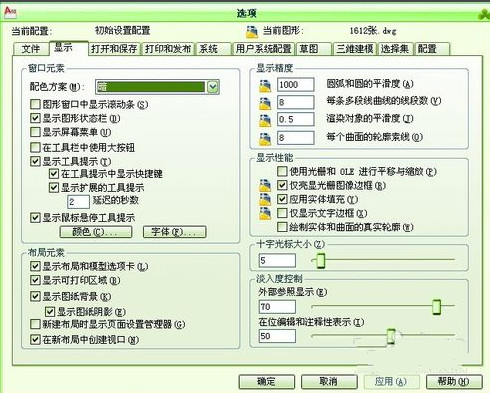
Task: Switch to the 打开和保存 tab
Action: tap(114, 49)
